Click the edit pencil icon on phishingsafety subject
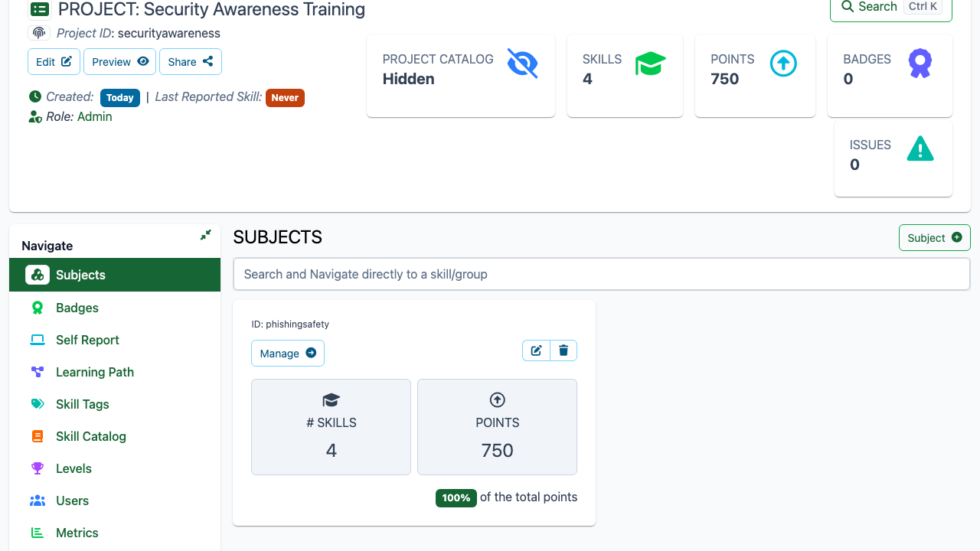 (x=537, y=350)
